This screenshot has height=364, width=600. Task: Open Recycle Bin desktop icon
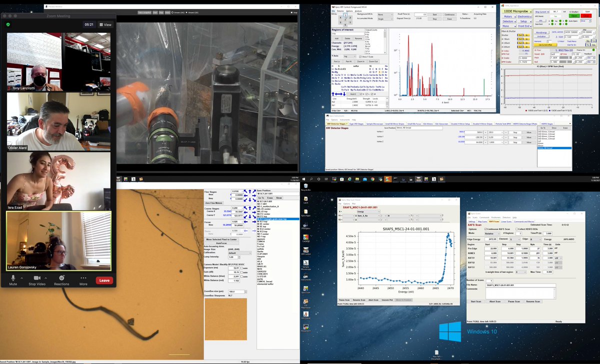tap(305, 187)
